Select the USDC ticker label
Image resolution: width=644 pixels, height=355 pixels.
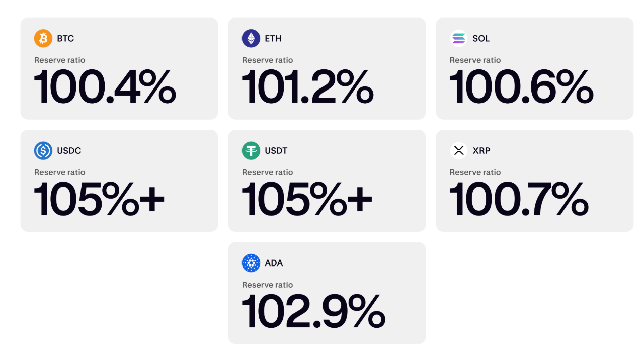(x=69, y=150)
